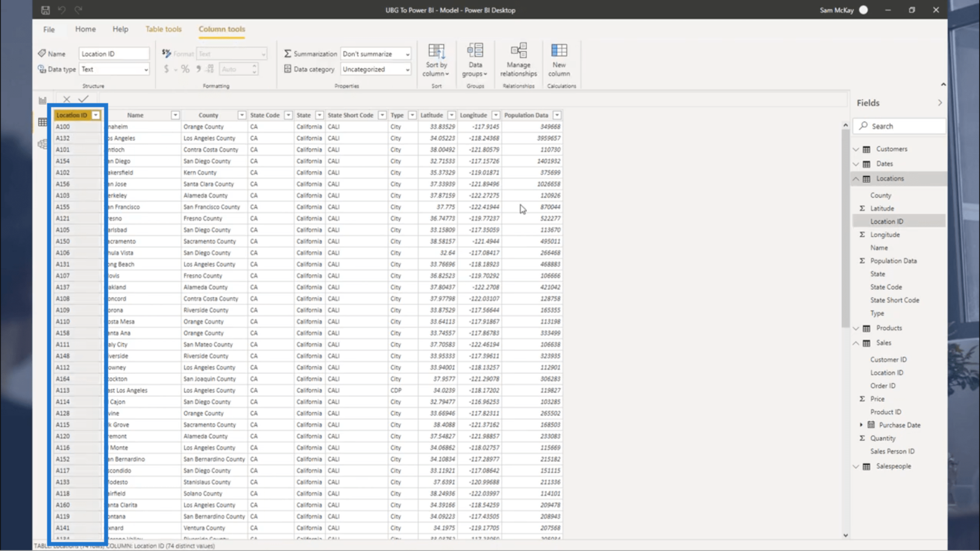Select Latitude field in Fields list
This screenshot has width=980, height=551.
[882, 209]
